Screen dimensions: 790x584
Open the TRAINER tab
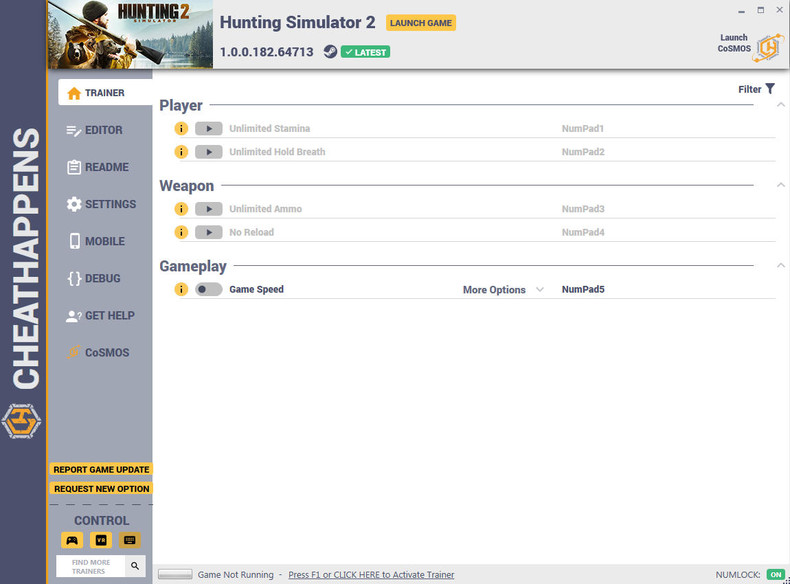coord(105,93)
